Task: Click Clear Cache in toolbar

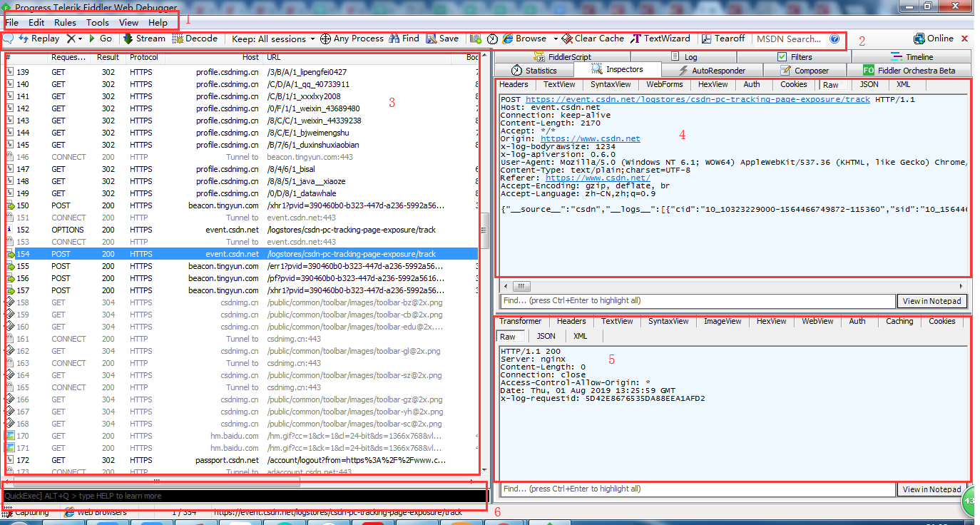Action: (593, 39)
